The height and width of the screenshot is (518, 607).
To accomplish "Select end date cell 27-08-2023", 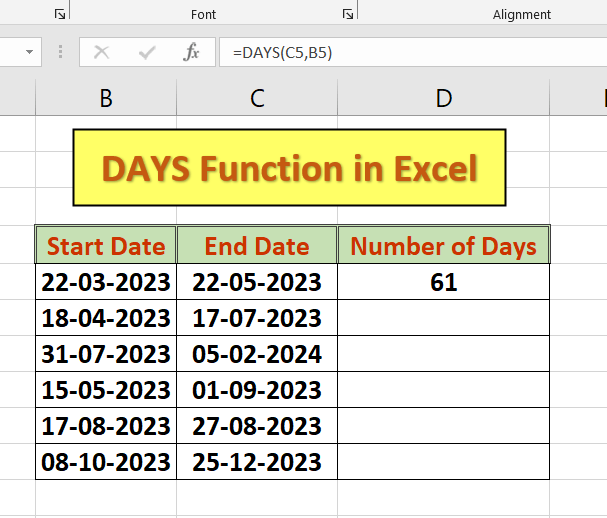I will point(257,426).
